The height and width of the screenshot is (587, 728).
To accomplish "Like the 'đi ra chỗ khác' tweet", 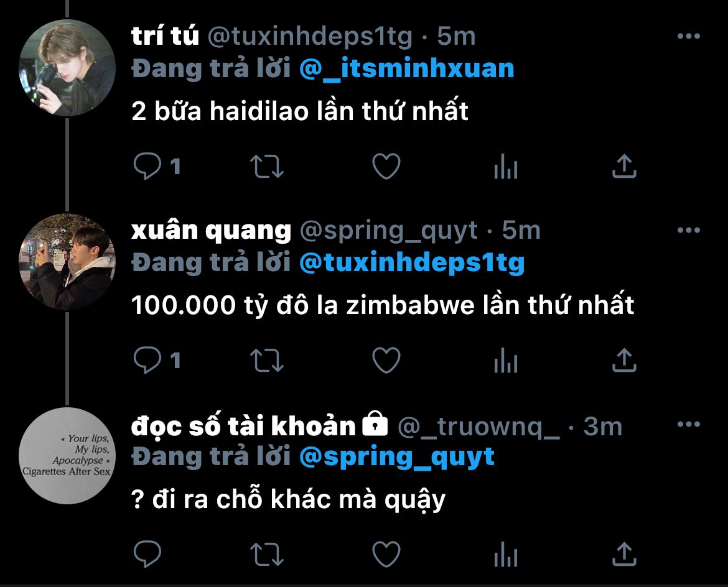I will [386, 554].
